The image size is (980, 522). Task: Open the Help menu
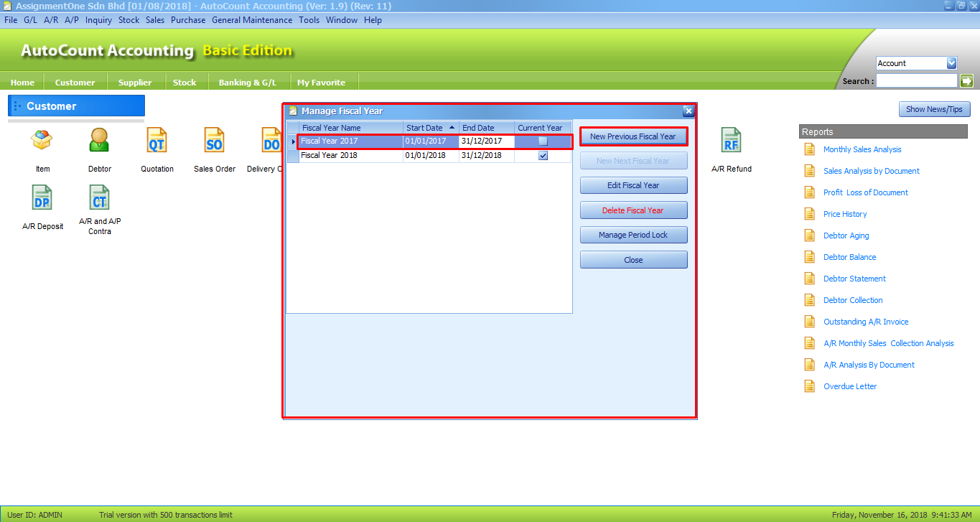point(373,20)
